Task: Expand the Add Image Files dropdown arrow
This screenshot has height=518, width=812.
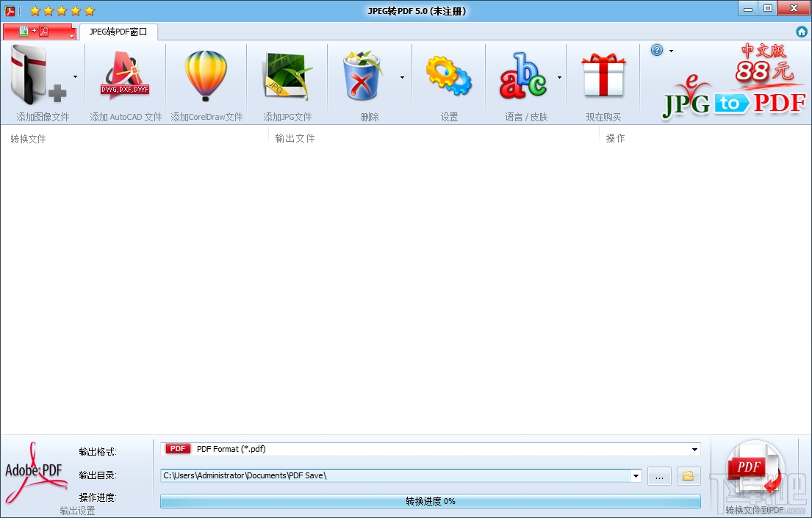Action: (x=76, y=77)
